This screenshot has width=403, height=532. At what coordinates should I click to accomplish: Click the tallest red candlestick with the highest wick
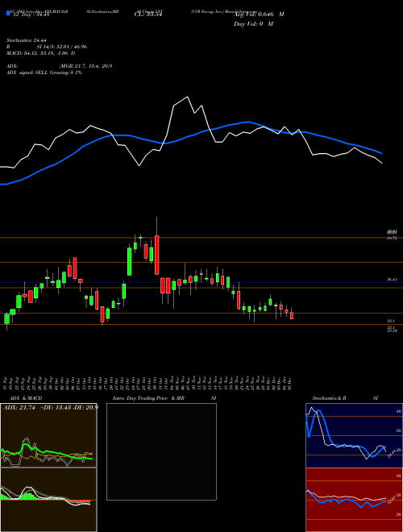[x=156, y=255]
